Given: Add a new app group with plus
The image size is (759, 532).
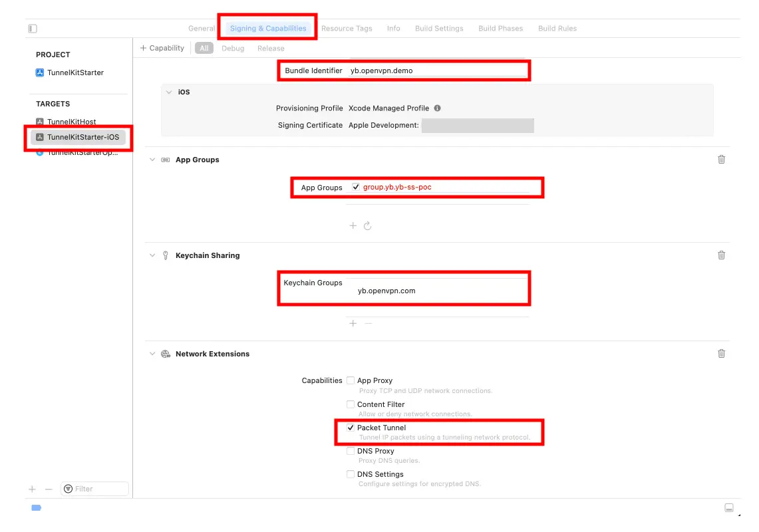Looking at the screenshot, I should pos(353,226).
